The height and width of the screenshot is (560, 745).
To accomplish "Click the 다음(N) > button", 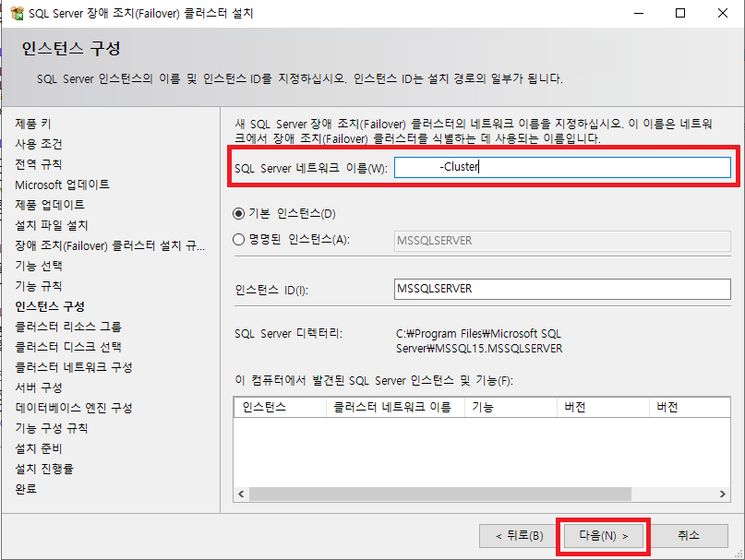I will tap(604, 536).
